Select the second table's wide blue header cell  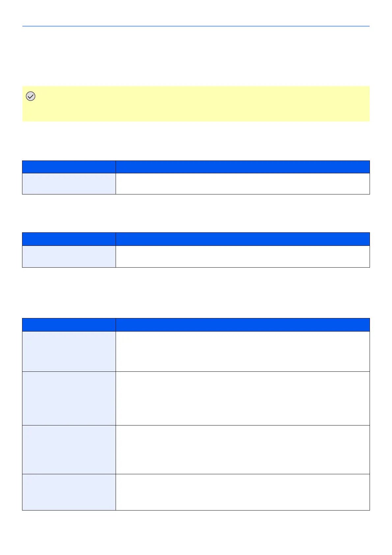tap(242, 239)
